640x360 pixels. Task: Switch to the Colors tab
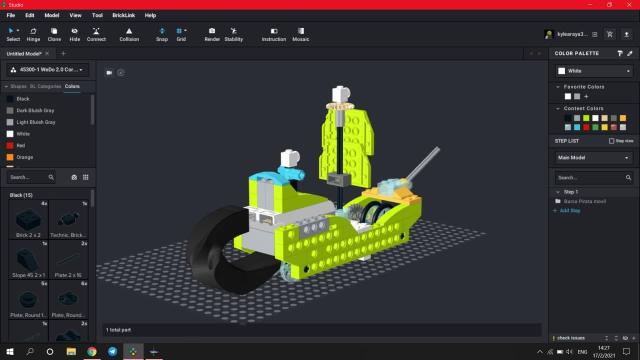[x=72, y=87]
